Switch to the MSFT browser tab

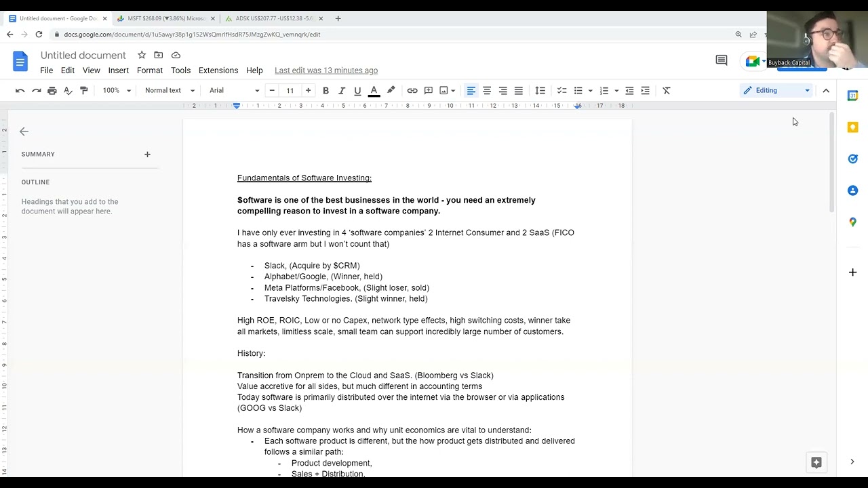click(166, 18)
